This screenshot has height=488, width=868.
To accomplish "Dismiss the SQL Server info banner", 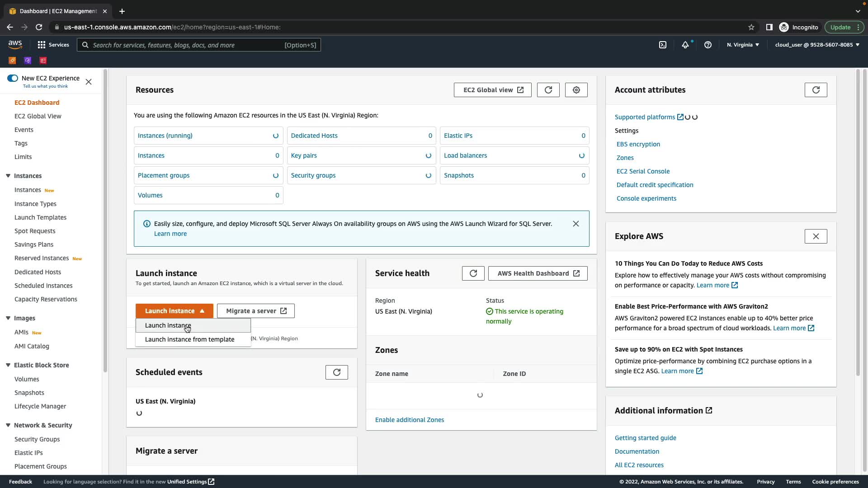I will [576, 224].
